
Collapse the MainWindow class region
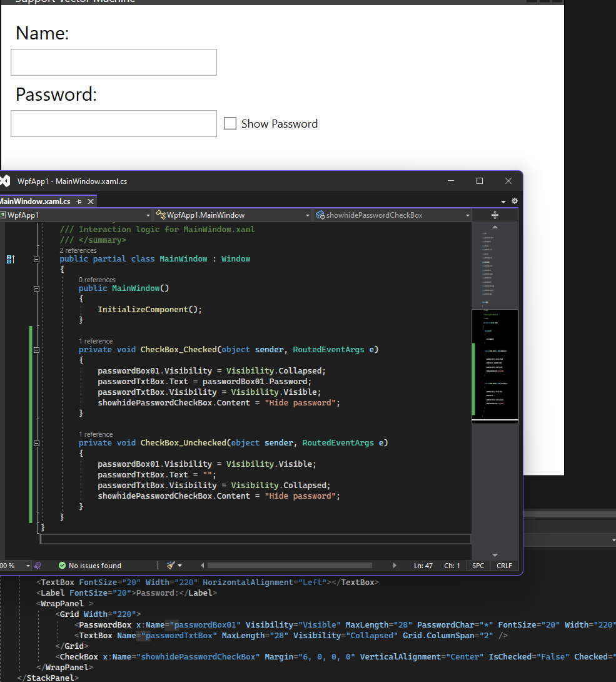[x=36, y=259]
